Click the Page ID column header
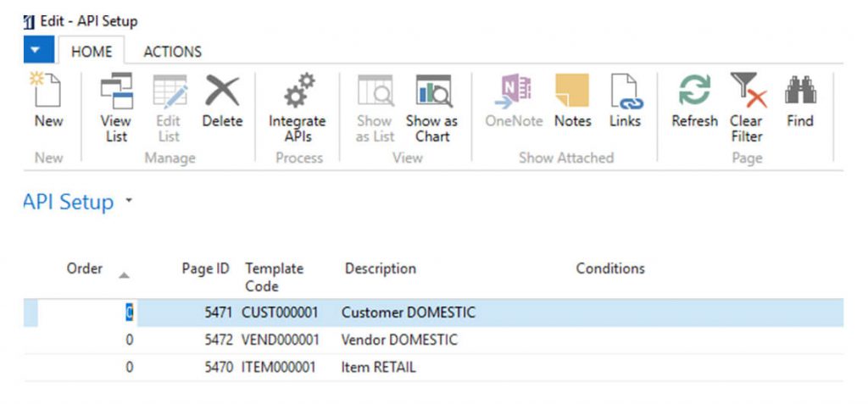Screen dimensions: 868x404 pos(205,269)
